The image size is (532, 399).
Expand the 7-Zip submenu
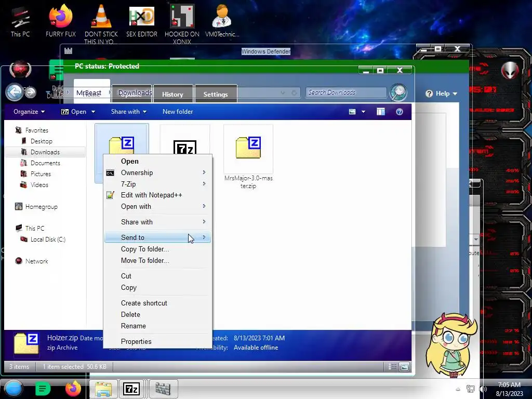pyautogui.click(x=158, y=184)
